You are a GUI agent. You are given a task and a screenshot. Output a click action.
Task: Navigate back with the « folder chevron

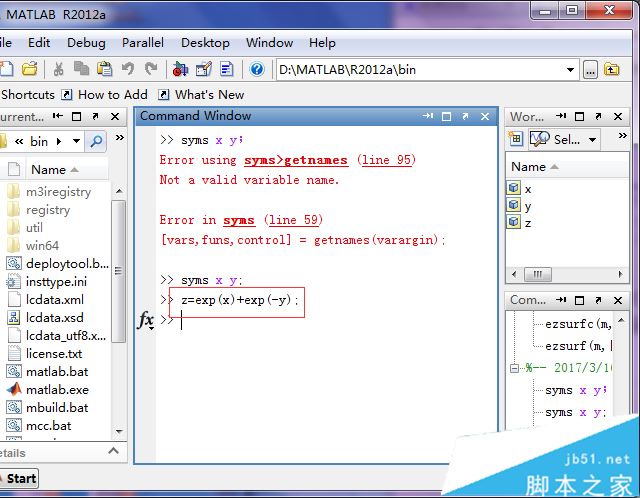(x=19, y=142)
